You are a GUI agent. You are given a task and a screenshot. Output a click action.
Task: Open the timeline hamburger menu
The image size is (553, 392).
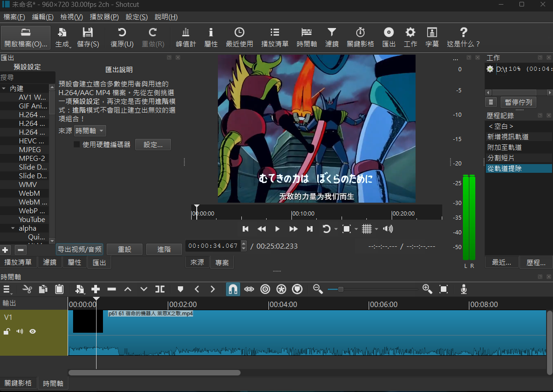7,289
